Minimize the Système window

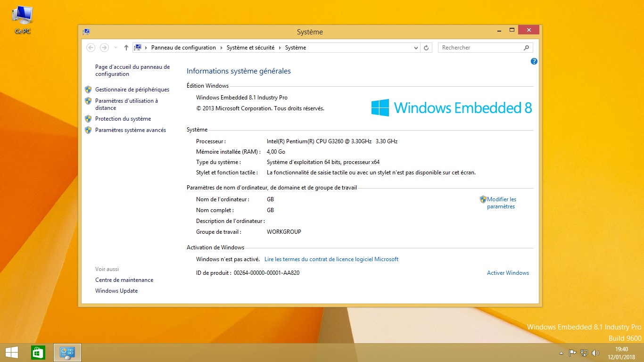click(x=499, y=30)
